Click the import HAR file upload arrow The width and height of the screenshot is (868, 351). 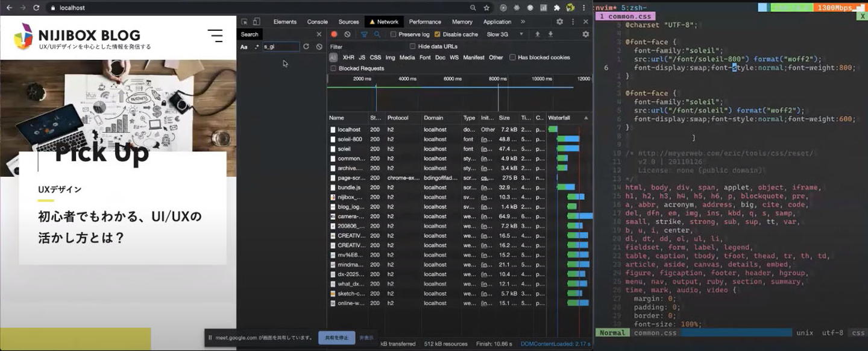538,34
